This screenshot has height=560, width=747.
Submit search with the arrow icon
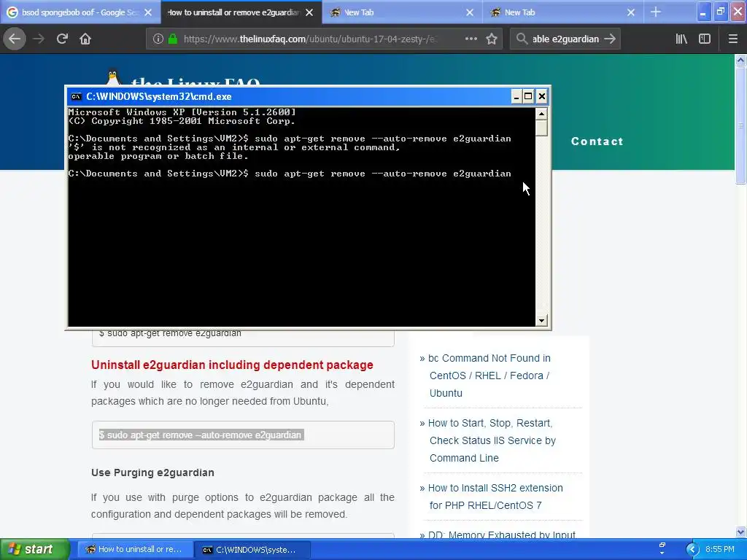tap(610, 39)
